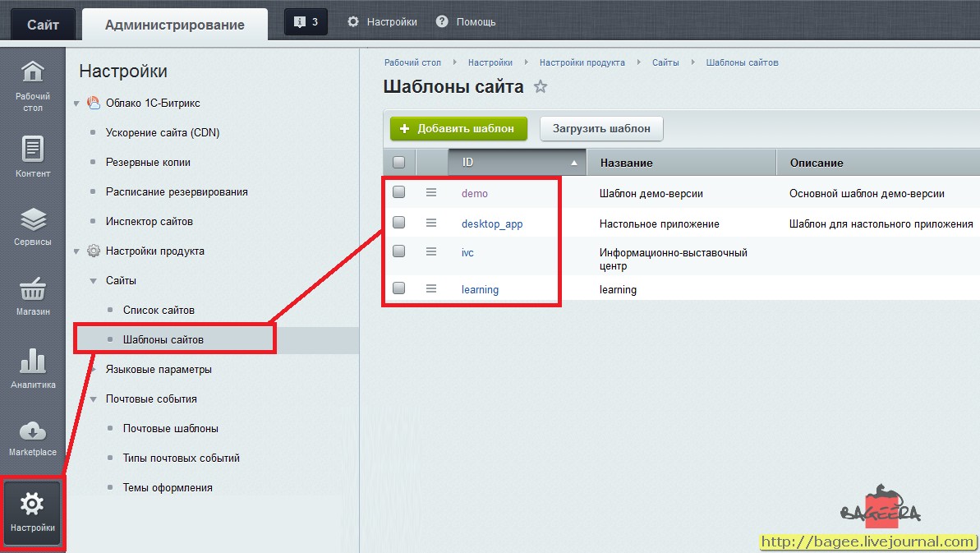The image size is (980, 553).
Task: Click the Информационно-выставочный центр cell
Action: point(673,260)
